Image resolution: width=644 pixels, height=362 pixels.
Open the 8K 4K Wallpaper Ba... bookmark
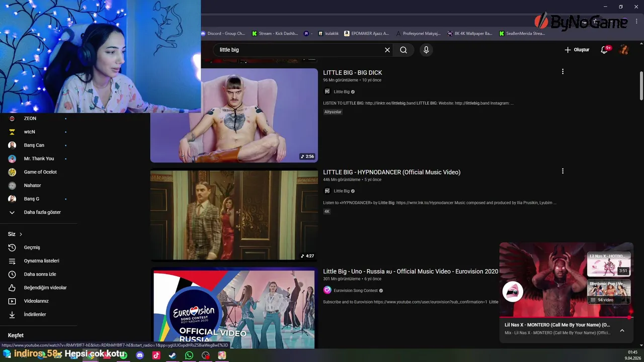pos(470,34)
